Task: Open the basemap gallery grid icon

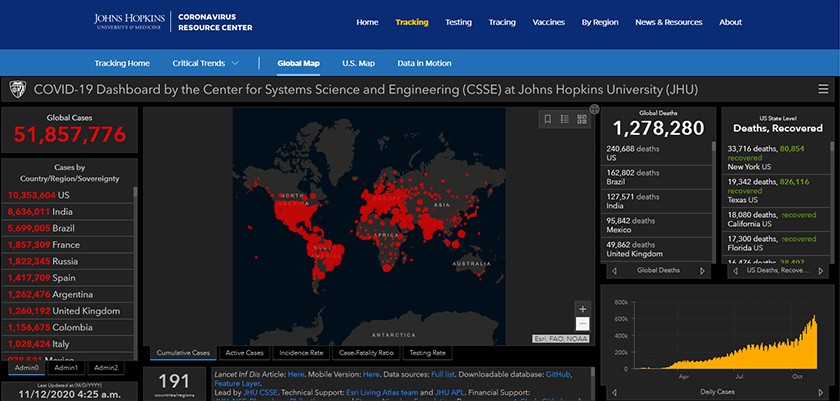Action: click(582, 119)
